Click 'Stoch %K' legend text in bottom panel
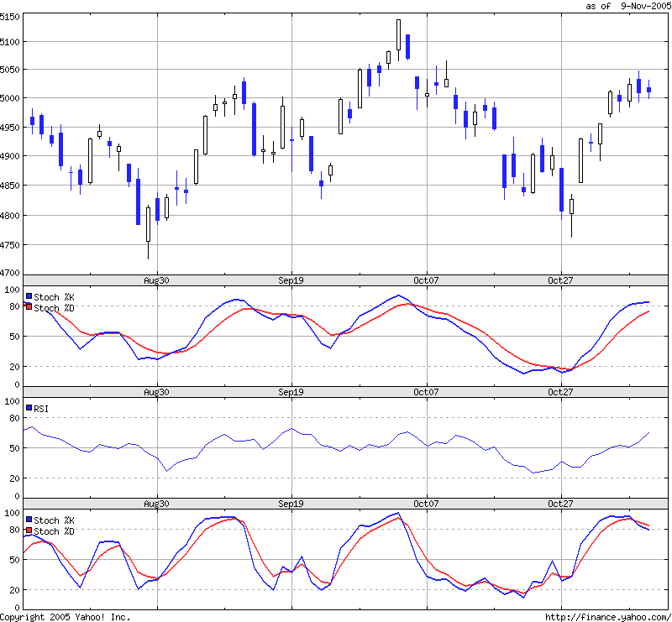The width and height of the screenshot is (672, 622). coord(54,520)
